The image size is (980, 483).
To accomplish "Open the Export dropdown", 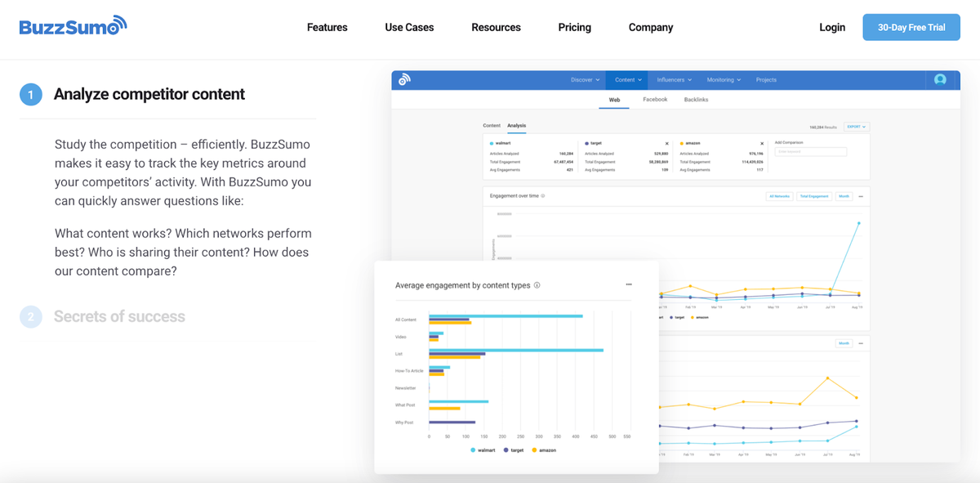I will 857,127.
